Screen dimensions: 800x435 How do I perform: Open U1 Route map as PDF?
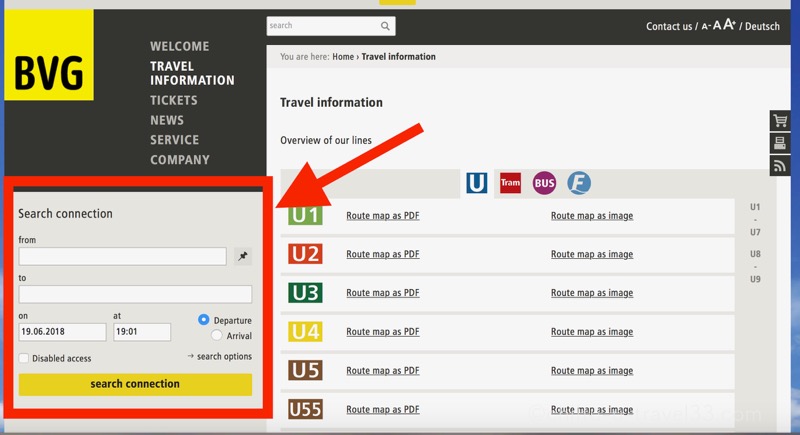pos(383,216)
